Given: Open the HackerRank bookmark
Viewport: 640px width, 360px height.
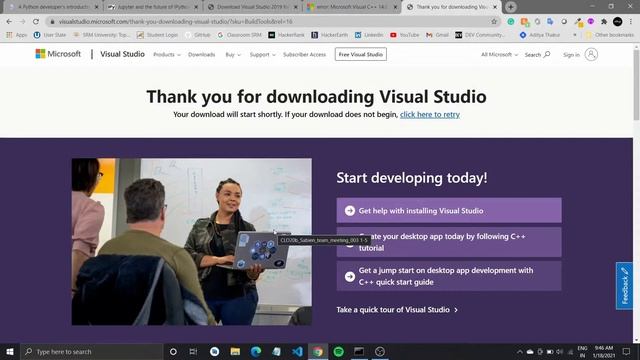Looking at the screenshot, I should [287, 35].
